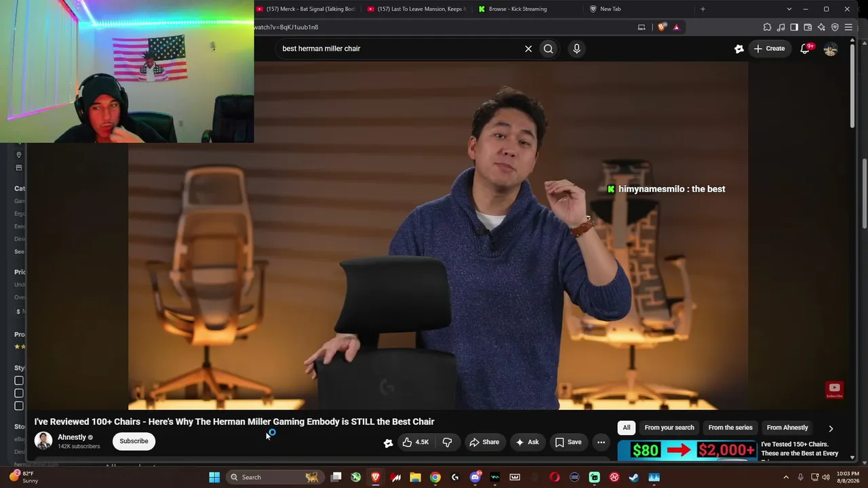Open the browser extensions puzzle icon

tap(767, 27)
